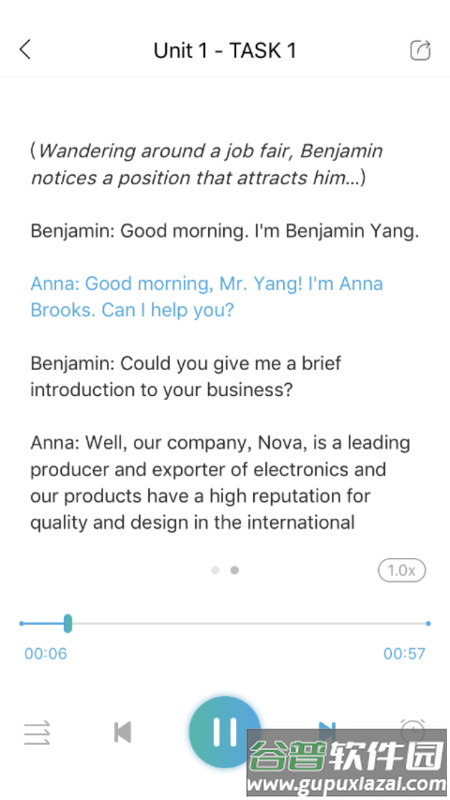
Task: Tap Anna's line about Nova company
Action: click(x=220, y=482)
